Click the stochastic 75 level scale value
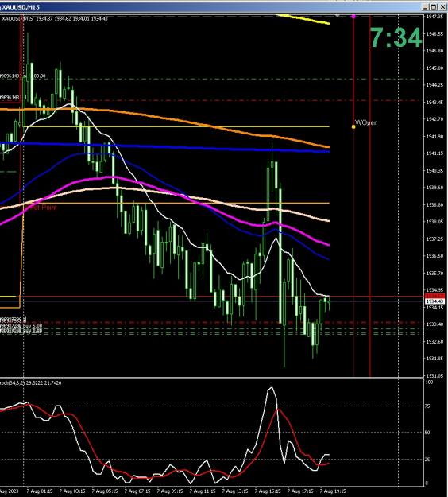Image resolution: width=448 pixels, height=497 pixels. click(427, 406)
